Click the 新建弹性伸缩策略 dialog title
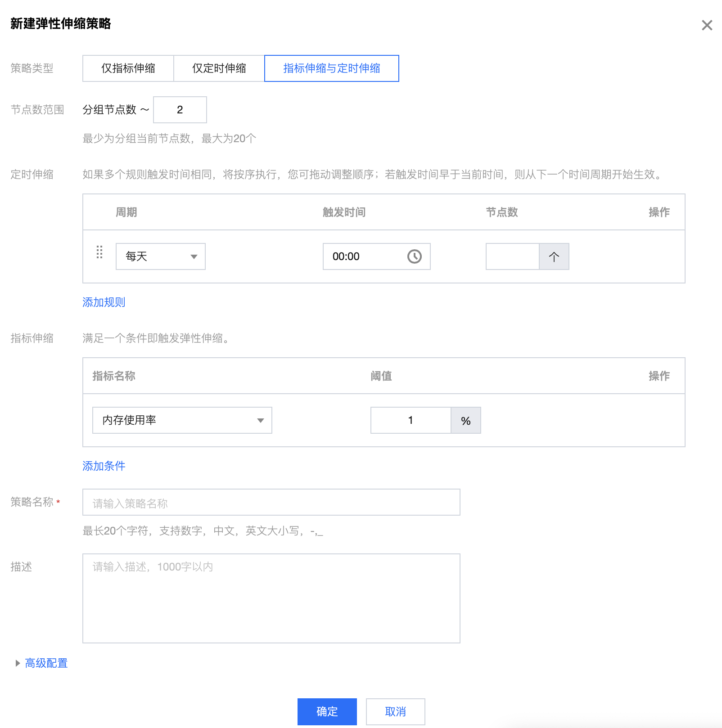Viewport: 722px width, 728px height. [61, 24]
